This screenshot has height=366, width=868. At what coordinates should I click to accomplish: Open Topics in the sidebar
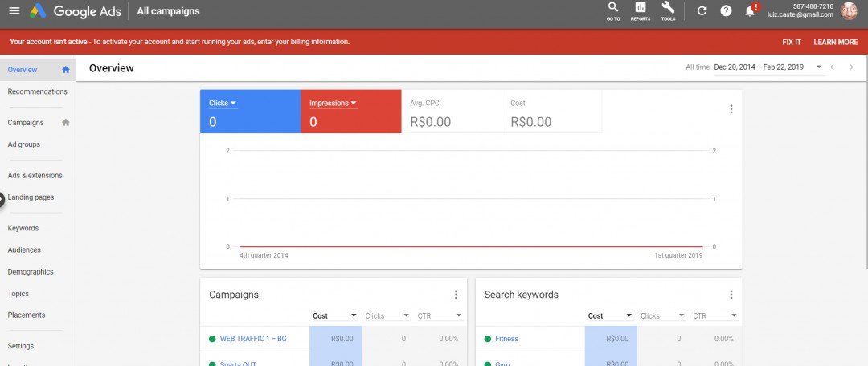pyautogui.click(x=18, y=294)
